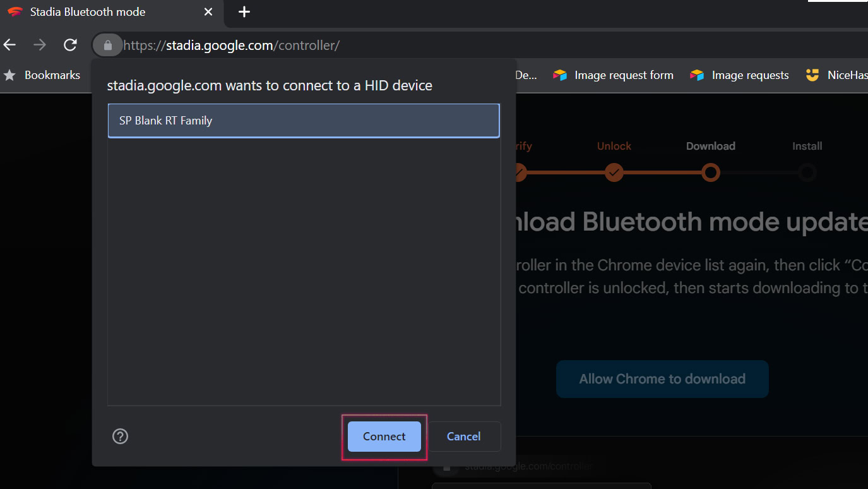The image size is (868, 489).
Task: Select SP Blank RT Family device
Action: click(304, 121)
